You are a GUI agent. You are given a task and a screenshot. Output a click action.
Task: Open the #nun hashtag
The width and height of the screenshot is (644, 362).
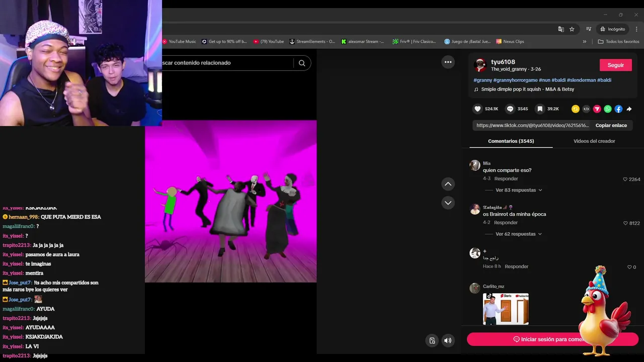(544, 80)
